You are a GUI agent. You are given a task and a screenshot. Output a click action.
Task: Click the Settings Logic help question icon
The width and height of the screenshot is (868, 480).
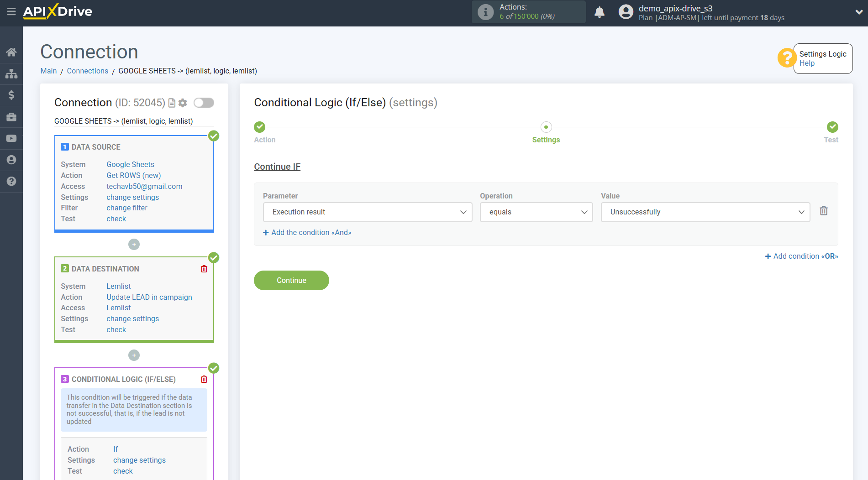coord(787,58)
